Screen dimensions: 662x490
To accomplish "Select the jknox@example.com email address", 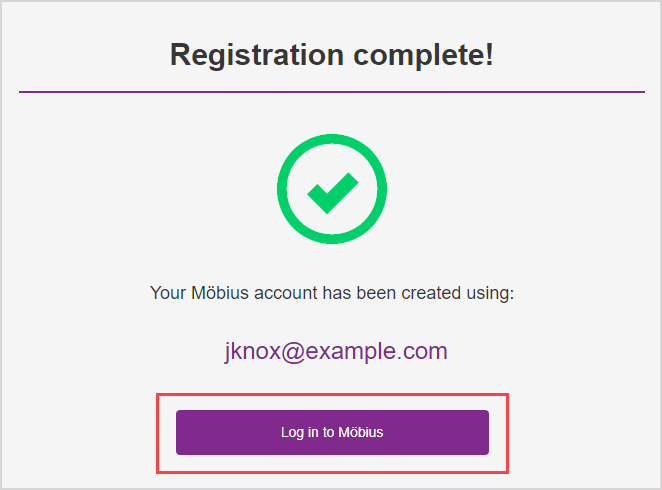I will coord(335,351).
